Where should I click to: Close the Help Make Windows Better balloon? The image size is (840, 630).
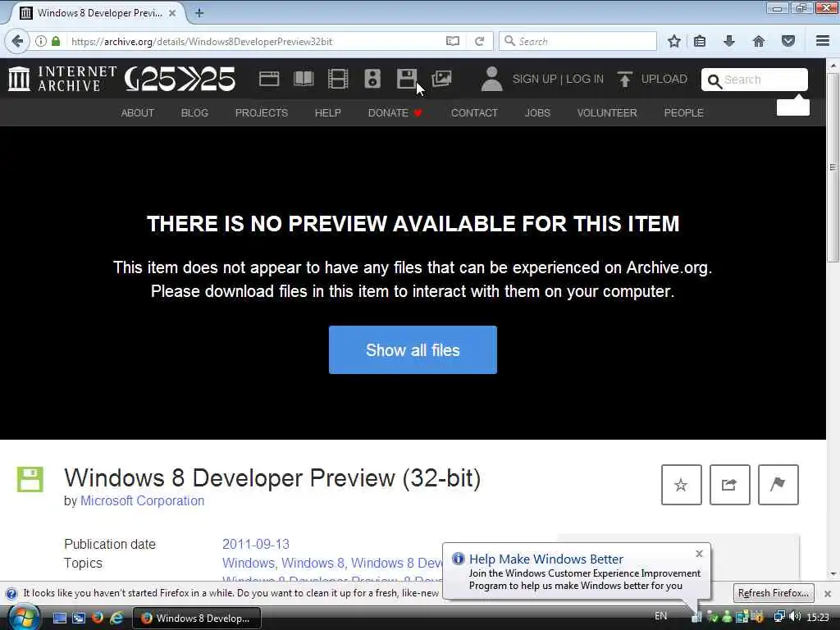click(699, 554)
